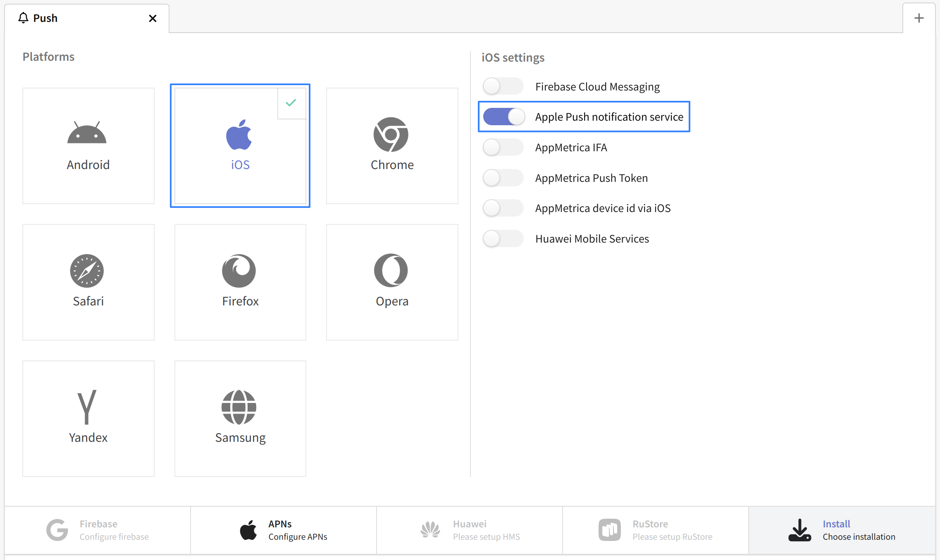Viewport: 940px width, 560px height.
Task: Click the Samsung label text
Action: click(240, 438)
